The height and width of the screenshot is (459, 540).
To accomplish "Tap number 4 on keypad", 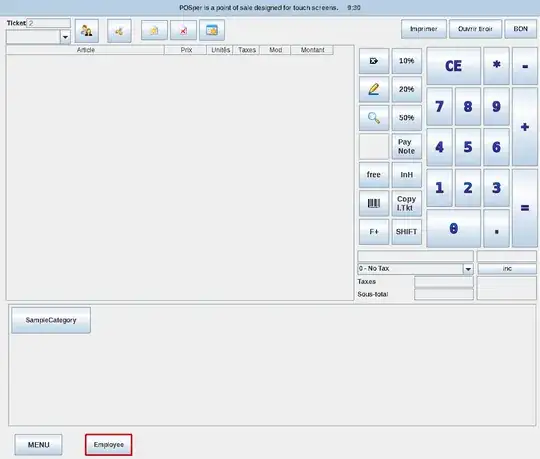I will pyautogui.click(x=439, y=147).
